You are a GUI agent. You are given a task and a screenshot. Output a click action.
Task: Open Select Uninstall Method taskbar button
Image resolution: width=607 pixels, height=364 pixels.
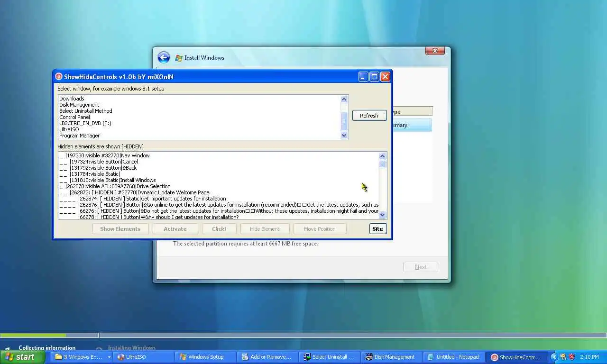click(x=330, y=357)
